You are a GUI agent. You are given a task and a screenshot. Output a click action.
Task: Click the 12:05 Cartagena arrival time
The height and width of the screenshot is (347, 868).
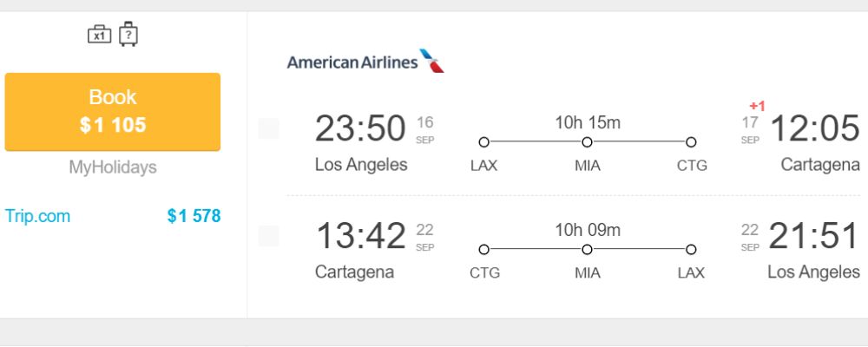[x=815, y=128]
